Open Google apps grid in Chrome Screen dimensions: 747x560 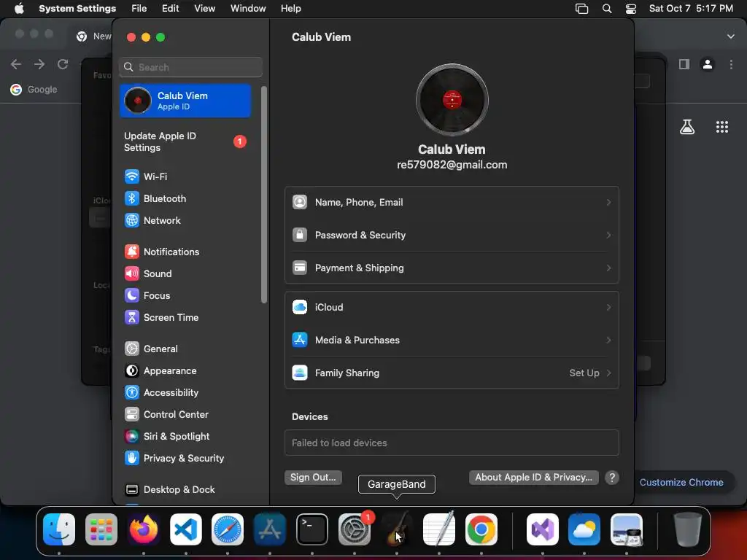tap(721, 127)
